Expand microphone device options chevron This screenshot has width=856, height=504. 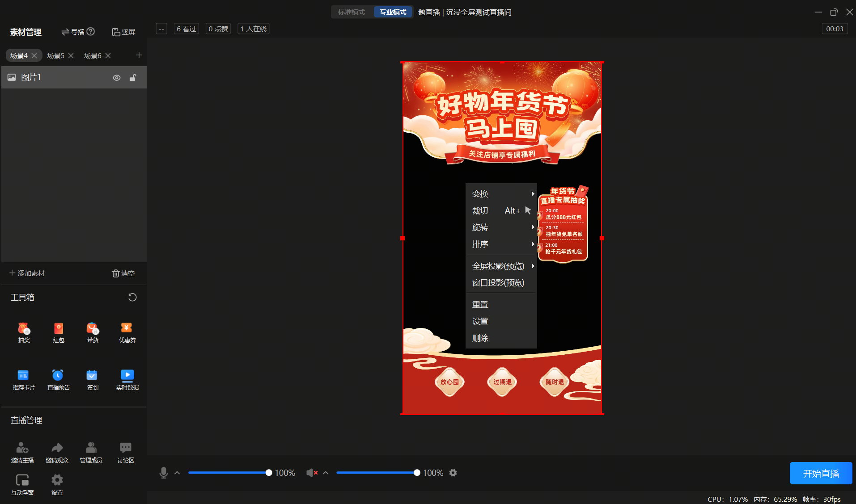click(x=177, y=473)
